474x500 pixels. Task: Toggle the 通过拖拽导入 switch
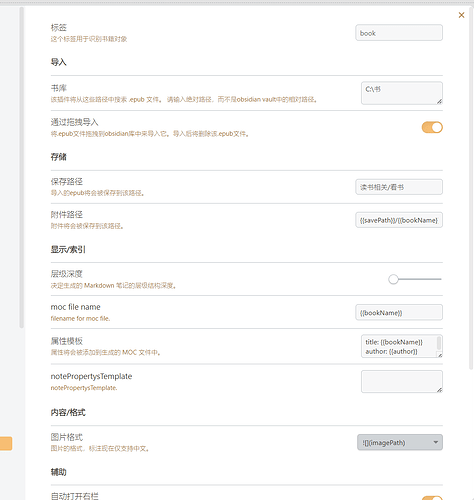click(x=432, y=127)
